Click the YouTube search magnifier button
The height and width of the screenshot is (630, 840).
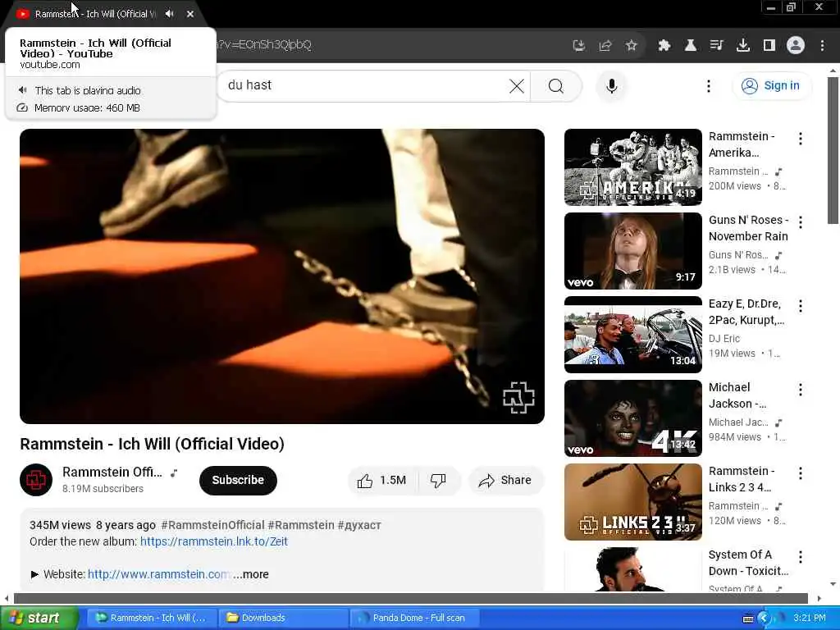(x=556, y=85)
